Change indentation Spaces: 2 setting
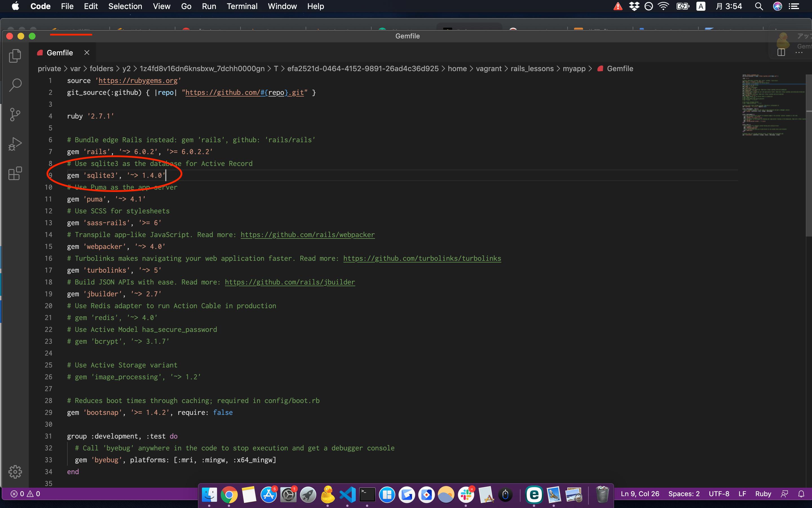Viewport: 812px width, 508px height. coord(684,494)
